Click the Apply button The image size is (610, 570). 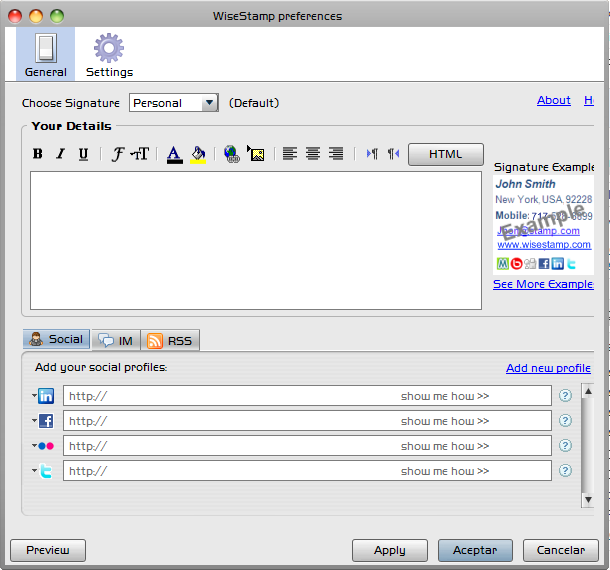[x=390, y=550]
